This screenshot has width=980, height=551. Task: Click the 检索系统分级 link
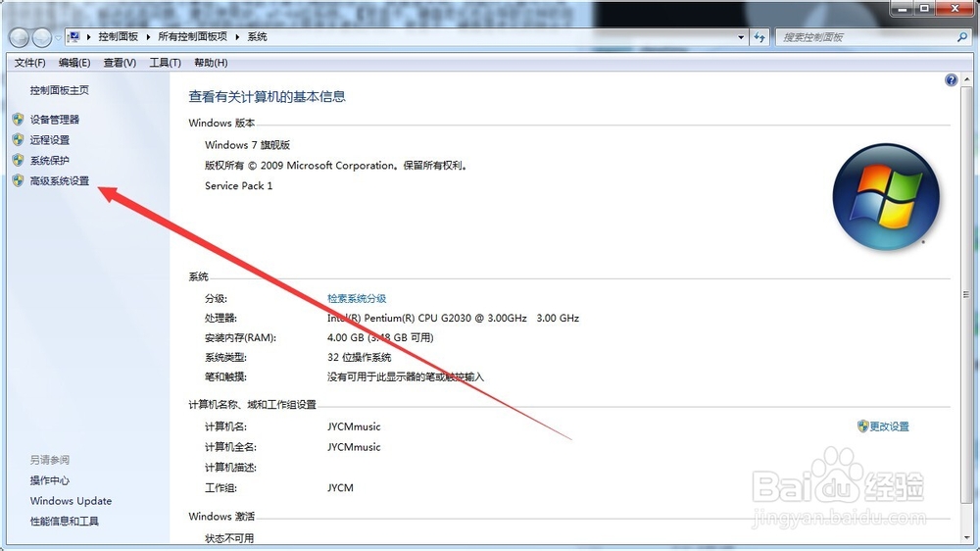pos(357,298)
